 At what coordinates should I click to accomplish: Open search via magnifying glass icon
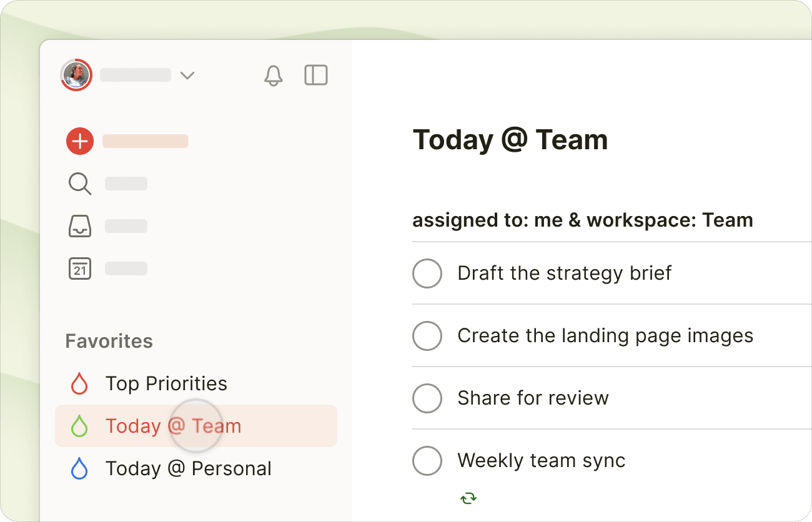[x=80, y=184]
